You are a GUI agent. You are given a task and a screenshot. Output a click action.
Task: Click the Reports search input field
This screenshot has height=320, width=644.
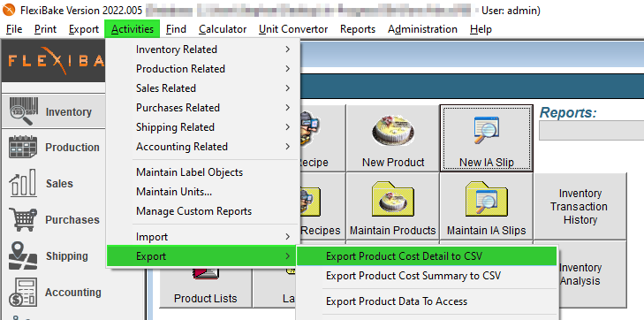tap(591, 130)
